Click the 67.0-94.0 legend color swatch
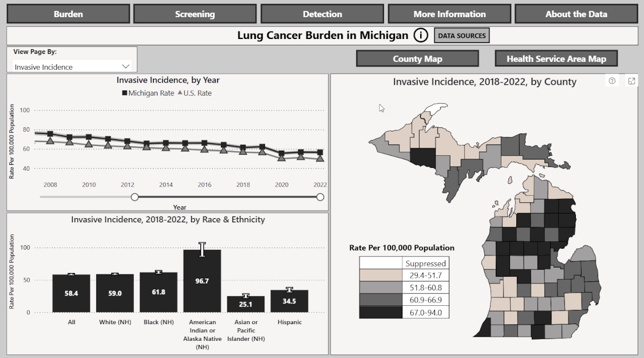644x358 pixels. (x=381, y=312)
